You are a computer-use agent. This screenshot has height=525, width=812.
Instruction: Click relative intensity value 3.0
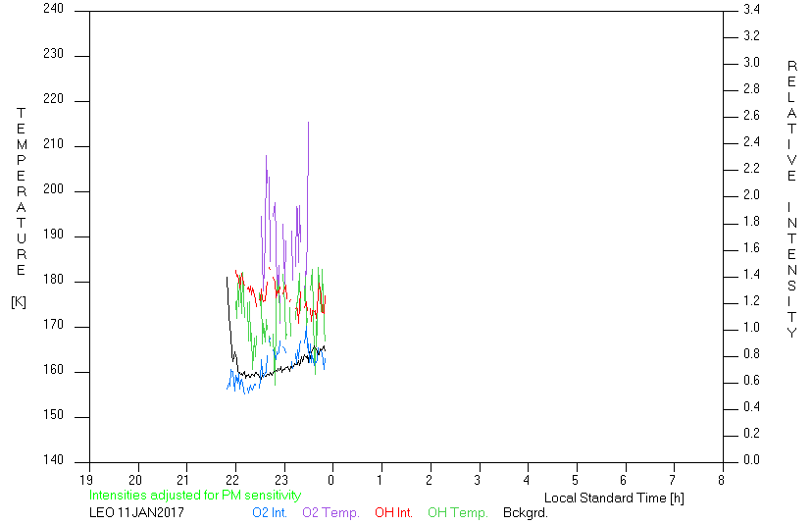(x=751, y=62)
